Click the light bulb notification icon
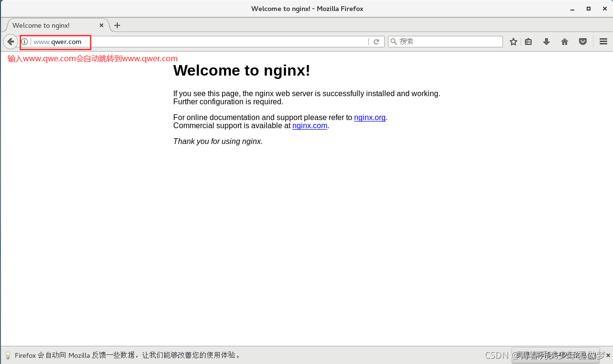613x364 pixels. (8, 355)
